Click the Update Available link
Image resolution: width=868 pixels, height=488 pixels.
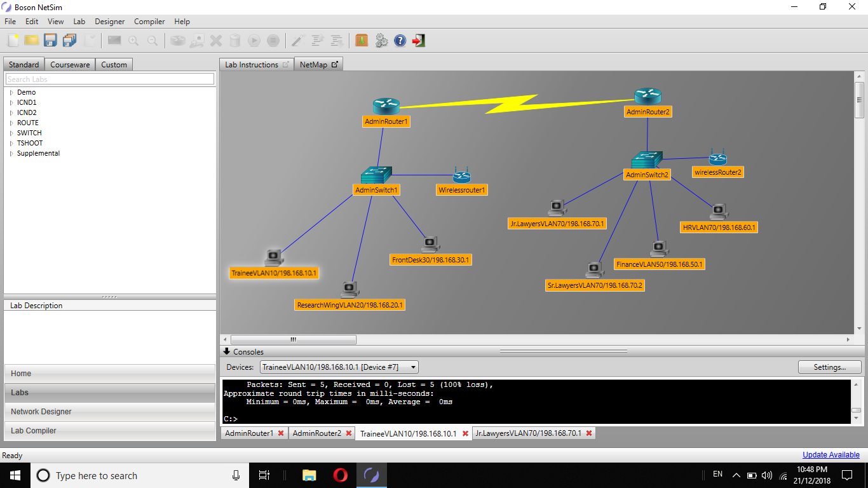pos(831,454)
